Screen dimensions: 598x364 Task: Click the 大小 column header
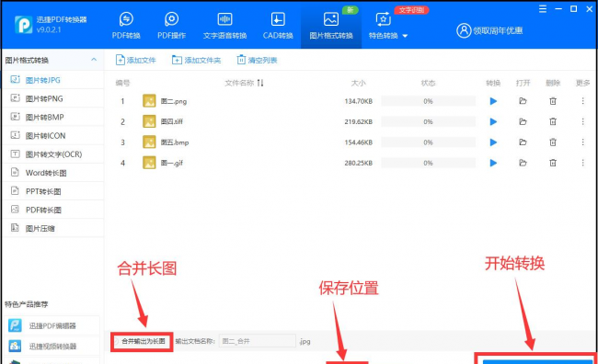(359, 83)
